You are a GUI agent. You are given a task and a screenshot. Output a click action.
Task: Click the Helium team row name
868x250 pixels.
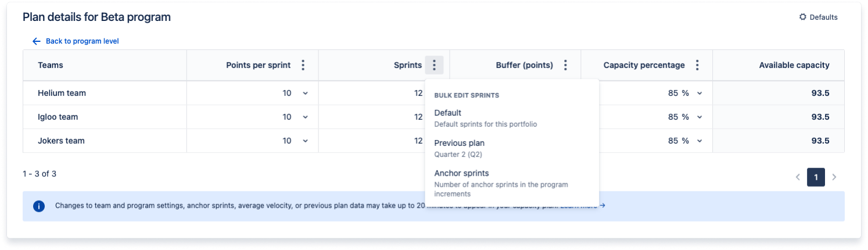click(x=62, y=93)
